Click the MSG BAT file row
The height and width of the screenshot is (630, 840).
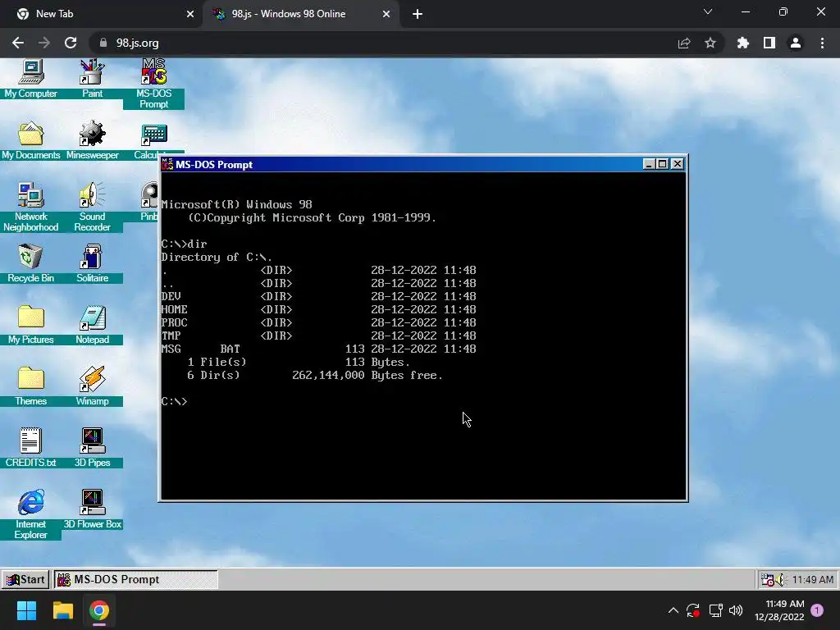coord(319,349)
